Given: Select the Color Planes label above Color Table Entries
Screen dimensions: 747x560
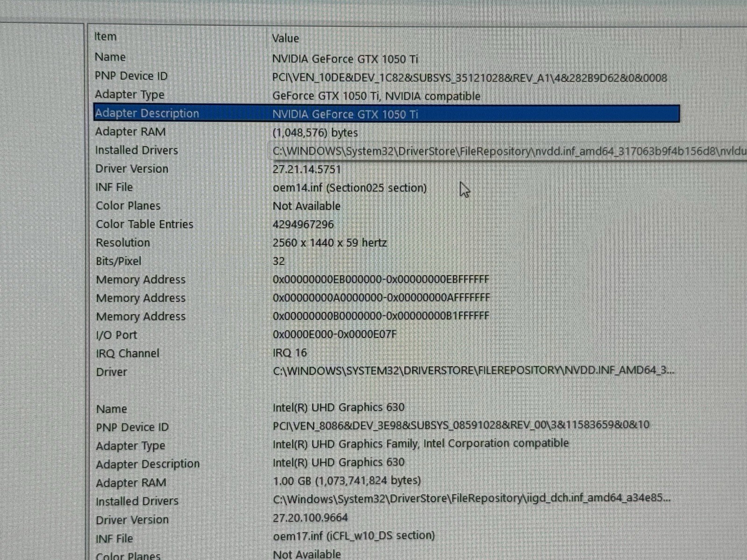Looking at the screenshot, I should coord(128,206).
